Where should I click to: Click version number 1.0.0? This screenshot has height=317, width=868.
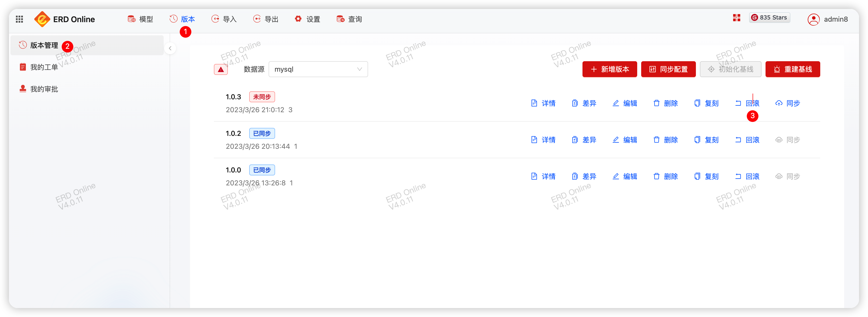(233, 170)
